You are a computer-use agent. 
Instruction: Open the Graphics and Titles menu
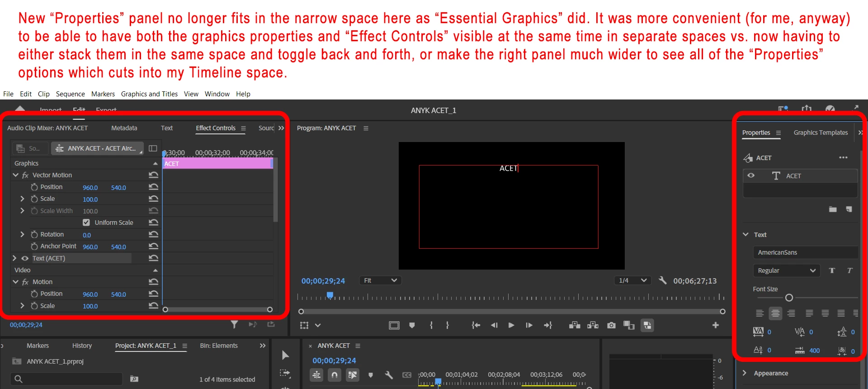point(149,94)
